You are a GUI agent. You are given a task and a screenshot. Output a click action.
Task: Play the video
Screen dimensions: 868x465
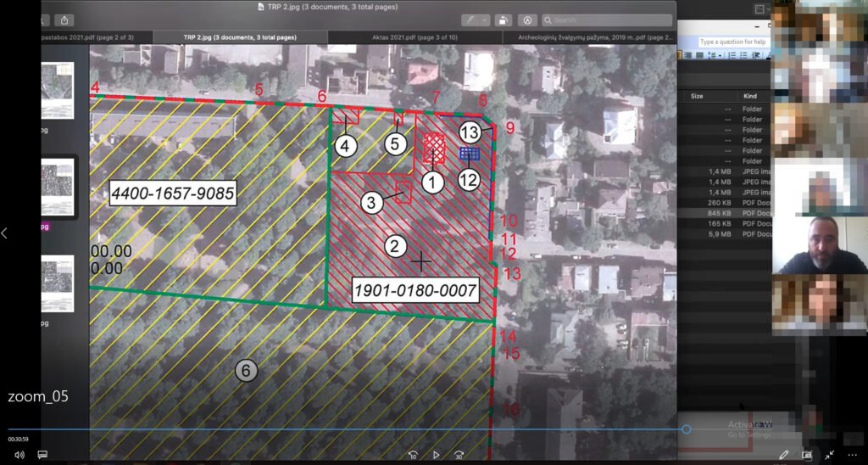[x=437, y=455]
